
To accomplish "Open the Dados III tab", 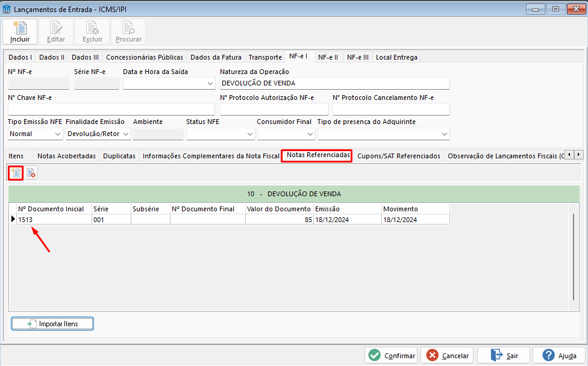I will (x=85, y=57).
